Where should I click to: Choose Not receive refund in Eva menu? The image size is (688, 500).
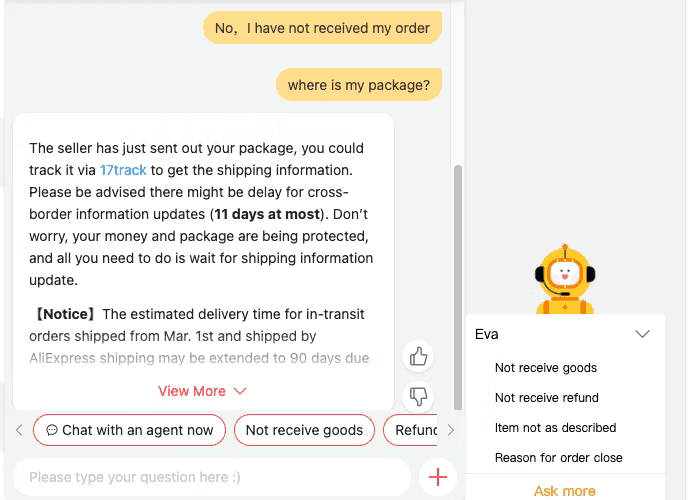click(547, 397)
